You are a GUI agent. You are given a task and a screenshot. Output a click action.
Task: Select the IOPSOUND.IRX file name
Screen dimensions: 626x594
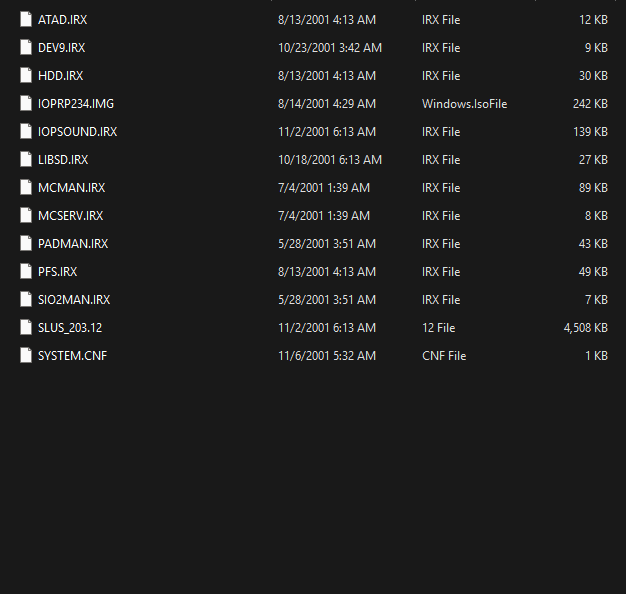coord(77,132)
